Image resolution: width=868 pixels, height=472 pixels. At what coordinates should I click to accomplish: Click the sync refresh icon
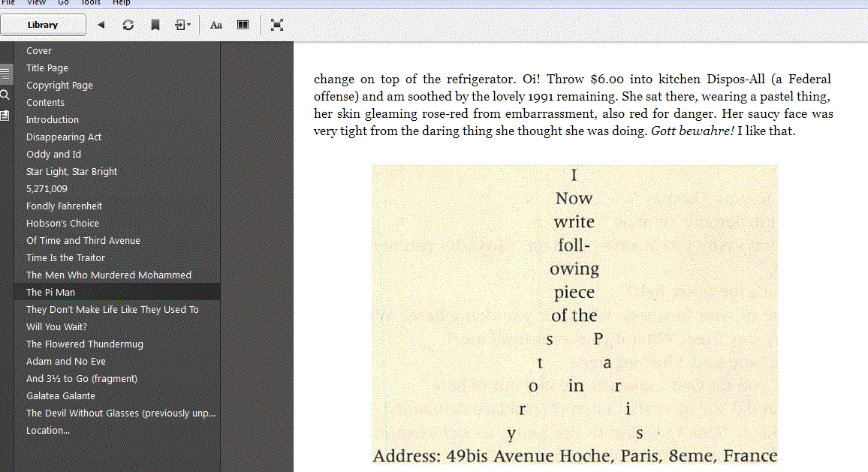point(128,25)
